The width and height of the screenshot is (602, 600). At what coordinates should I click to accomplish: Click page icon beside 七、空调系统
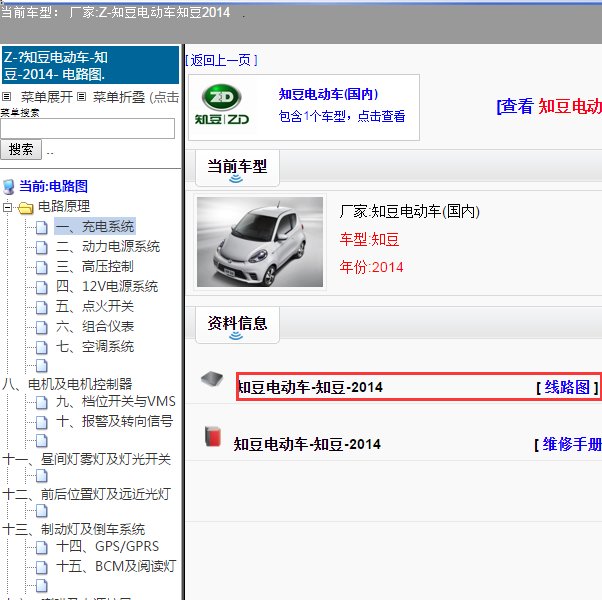(x=41, y=347)
